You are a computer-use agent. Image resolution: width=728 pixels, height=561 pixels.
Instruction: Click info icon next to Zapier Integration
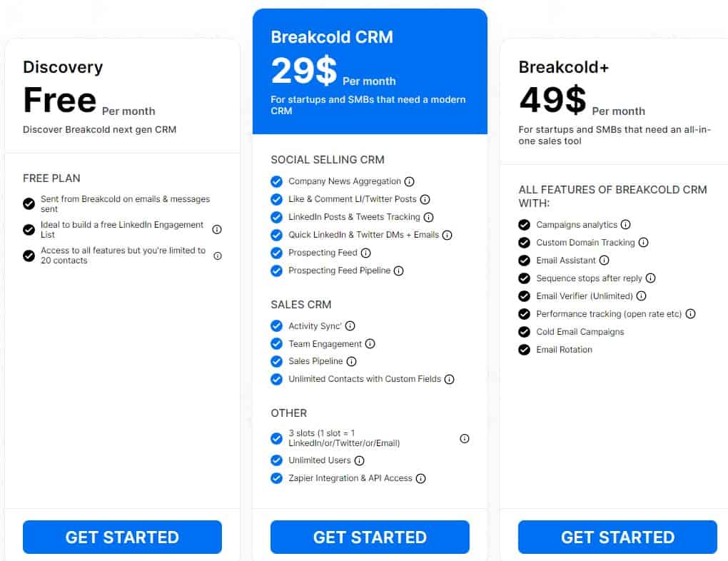pyautogui.click(x=421, y=479)
